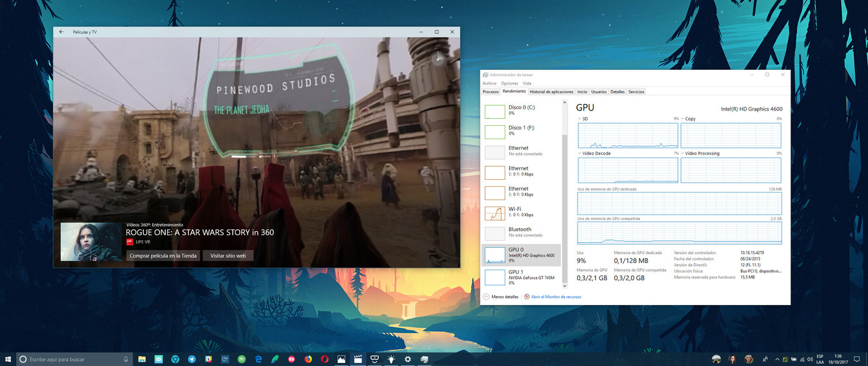The width and height of the screenshot is (868, 366).
Task: Open the Photos app from the taskbar
Action: coord(341,359)
